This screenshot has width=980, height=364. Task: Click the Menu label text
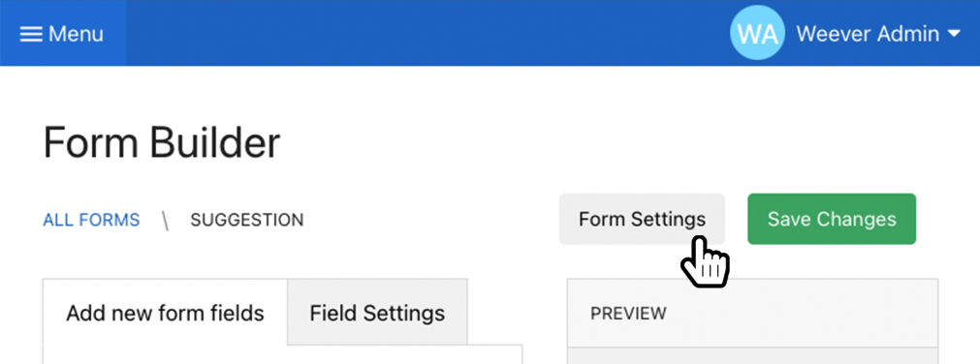tap(76, 34)
